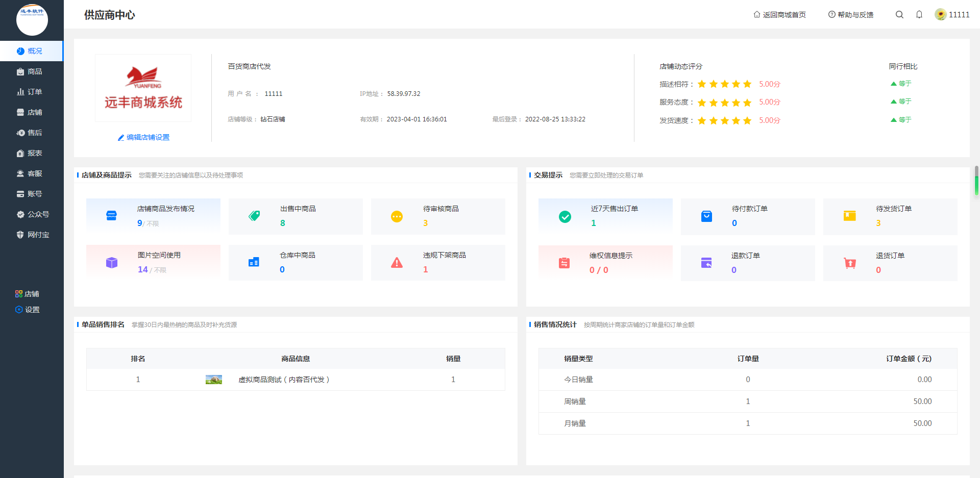980x478 pixels.
Task: Click the 远丰软件 round logo
Action: [32, 20]
